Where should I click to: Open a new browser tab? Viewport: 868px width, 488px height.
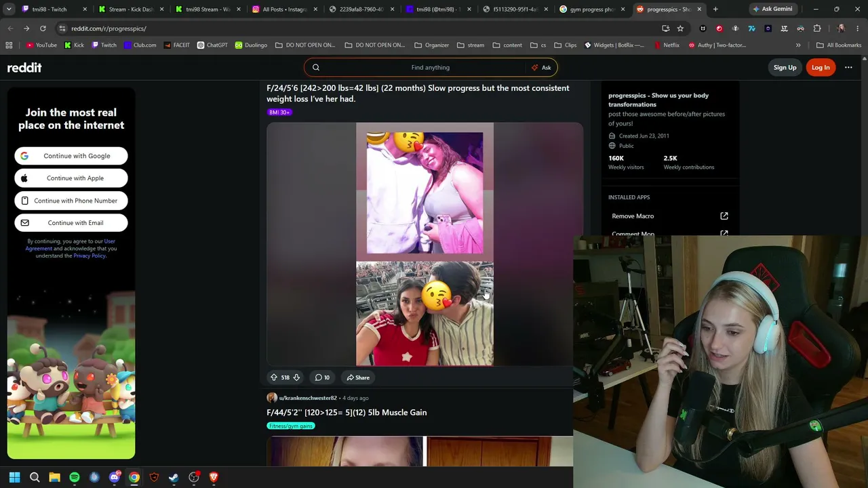click(x=715, y=9)
